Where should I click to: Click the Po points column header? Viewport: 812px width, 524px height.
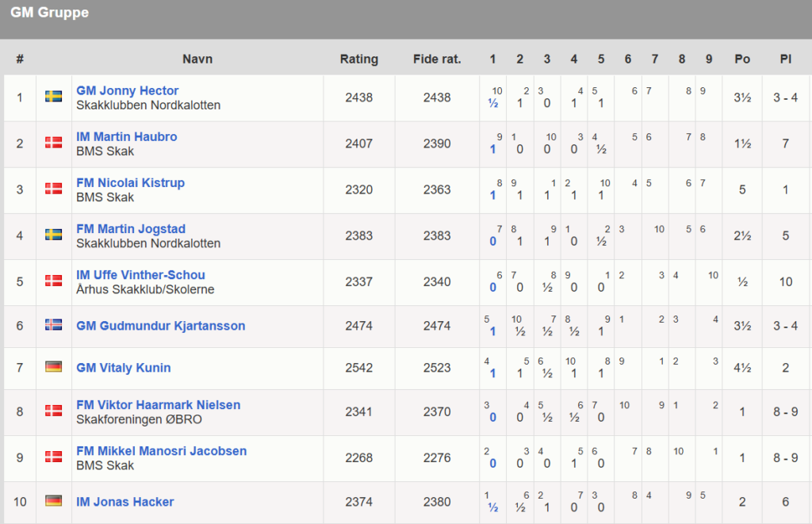(742, 59)
